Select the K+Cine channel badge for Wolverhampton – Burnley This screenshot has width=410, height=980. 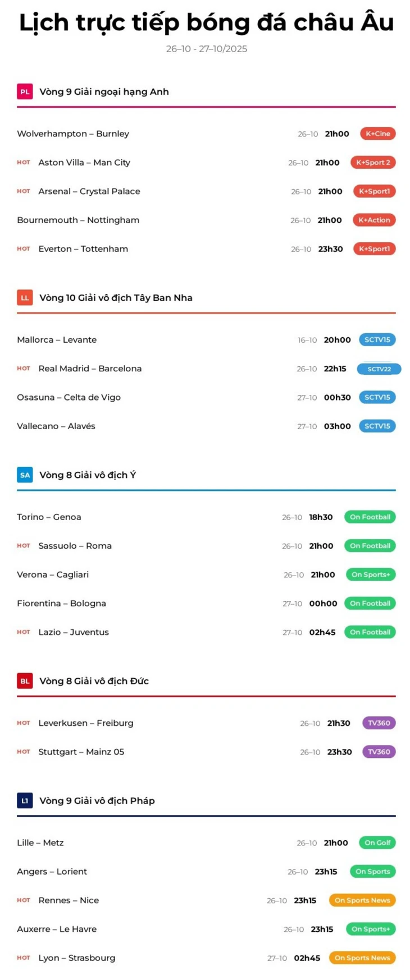coord(378,134)
